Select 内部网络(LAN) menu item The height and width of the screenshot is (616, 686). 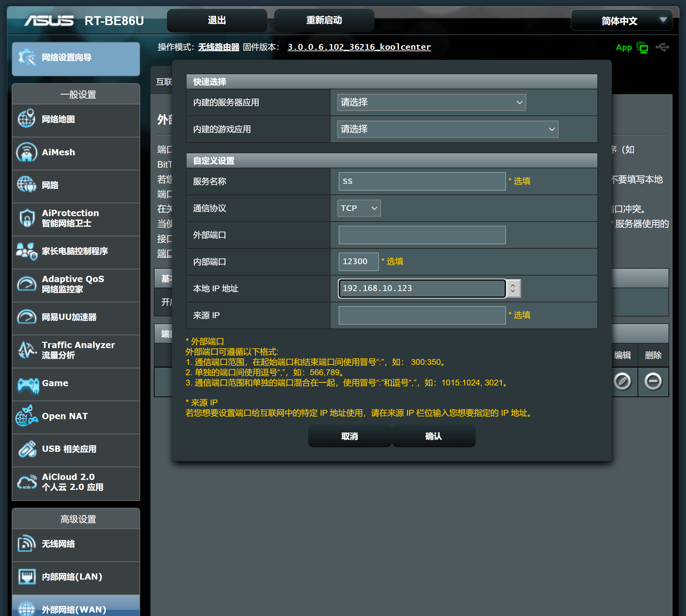tap(76, 577)
